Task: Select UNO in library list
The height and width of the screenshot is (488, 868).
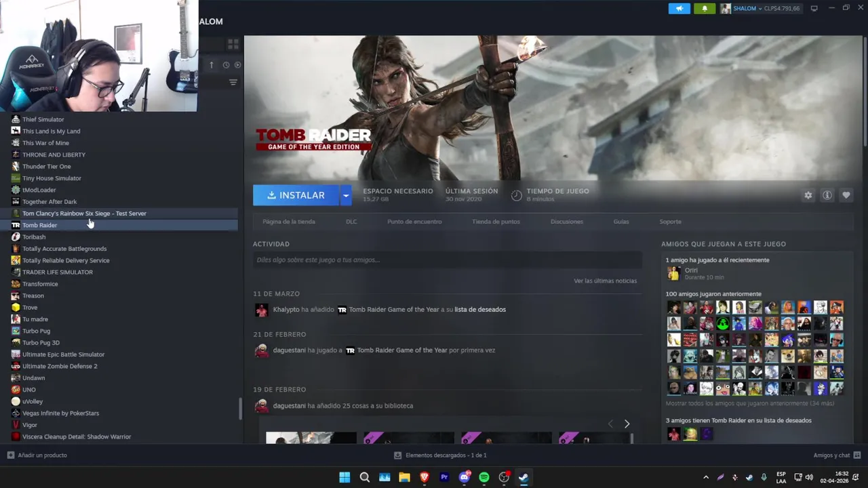Action: [119, 390]
